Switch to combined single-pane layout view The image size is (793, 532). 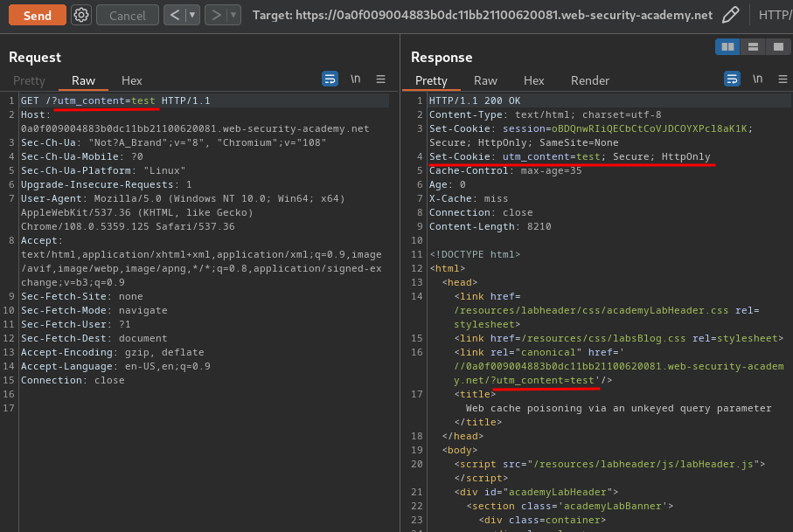click(778, 47)
